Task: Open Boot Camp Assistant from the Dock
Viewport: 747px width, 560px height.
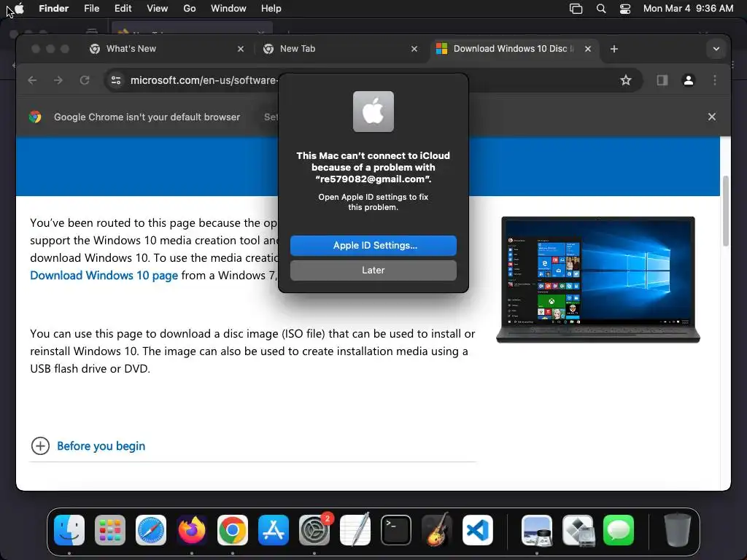Action: coord(578,530)
